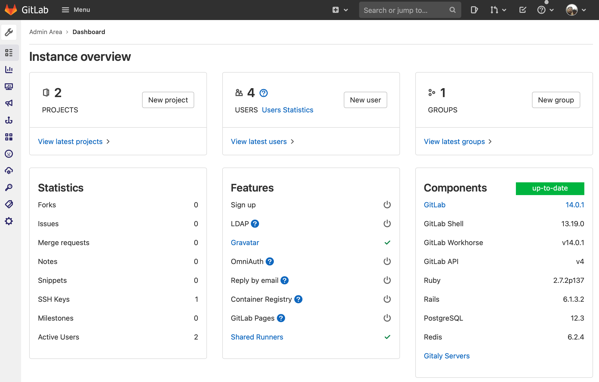The image size is (599, 382).
Task: Open the Menu hamburger button
Action: [x=76, y=10]
